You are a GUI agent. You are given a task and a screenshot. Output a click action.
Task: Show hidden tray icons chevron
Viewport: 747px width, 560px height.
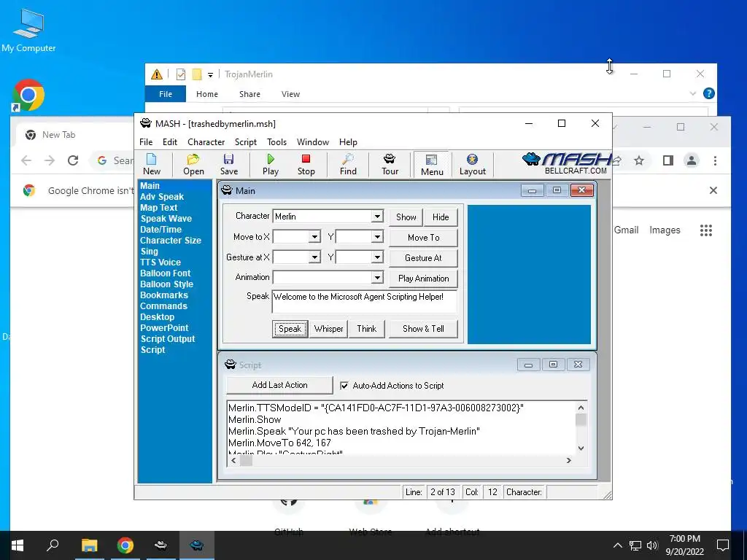click(x=617, y=545)
